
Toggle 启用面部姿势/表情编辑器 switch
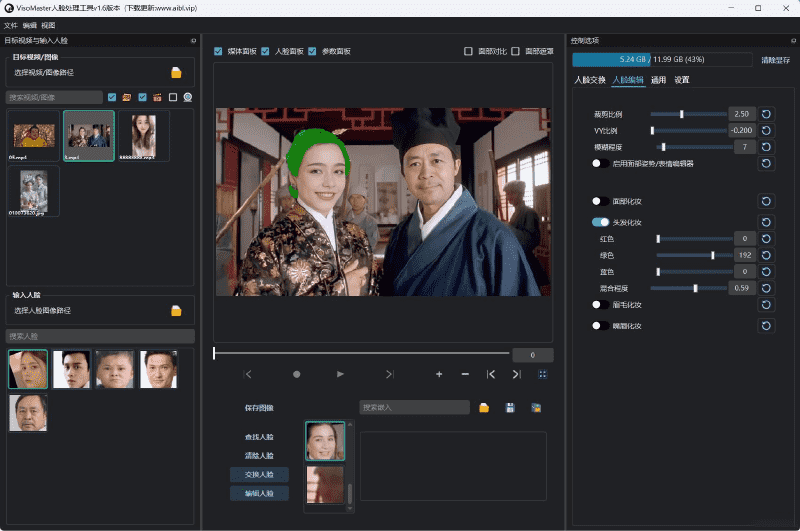(x=601, y=163)
